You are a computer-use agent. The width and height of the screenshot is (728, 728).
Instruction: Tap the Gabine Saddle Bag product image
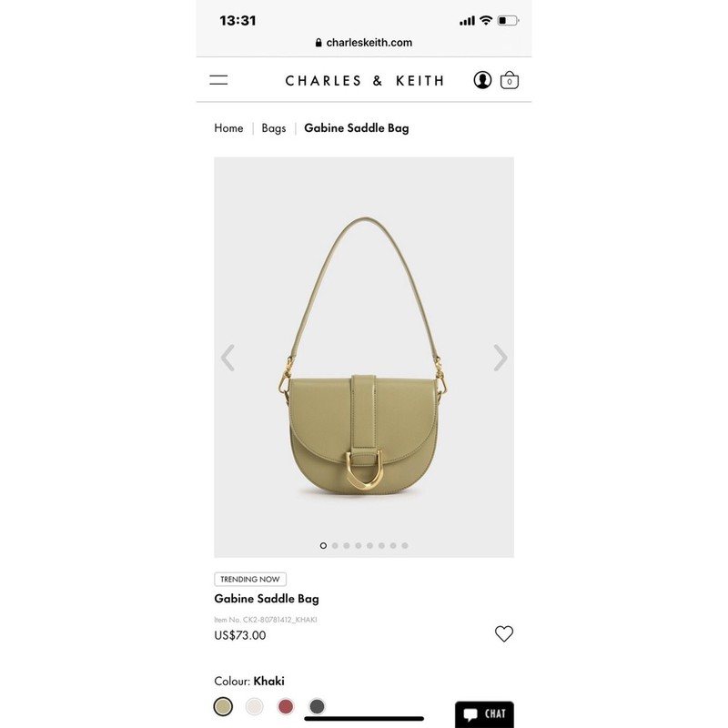pos(364,357)
